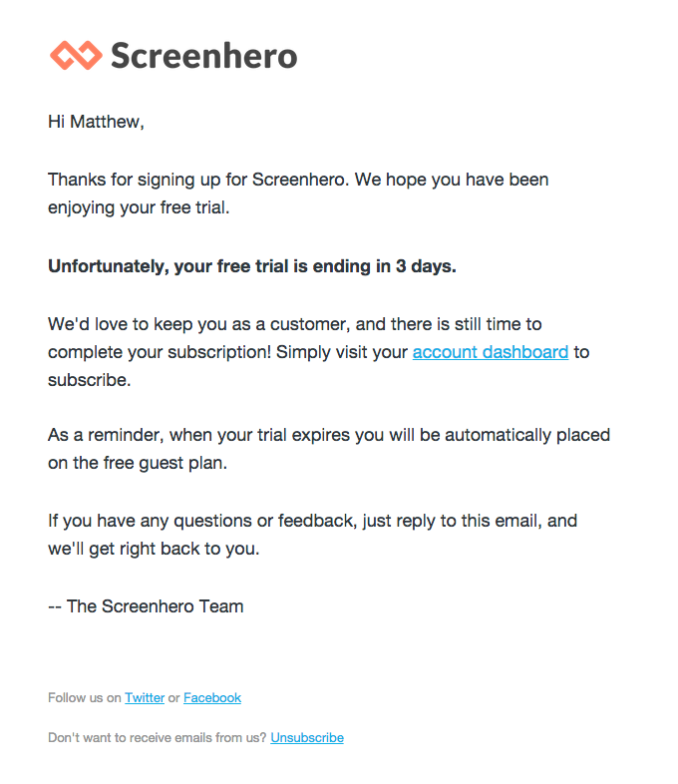Screen dimensions: 678x784
Task: Click the Unsubscribe link
Action: point(307,738)
